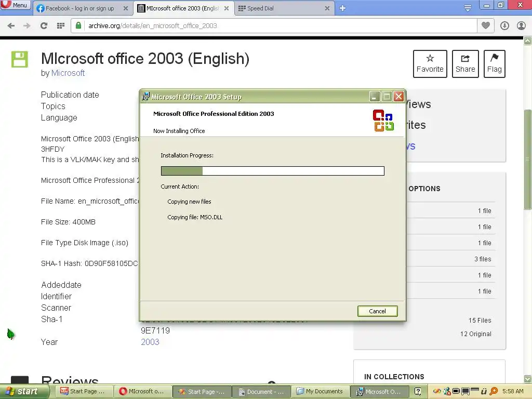Switch to the Facebook login tab

(79, 8)
